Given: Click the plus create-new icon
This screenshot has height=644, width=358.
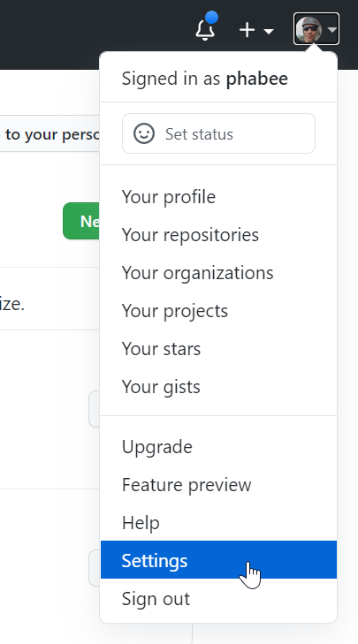Looking at the screenshot, I should click(247, 30).
